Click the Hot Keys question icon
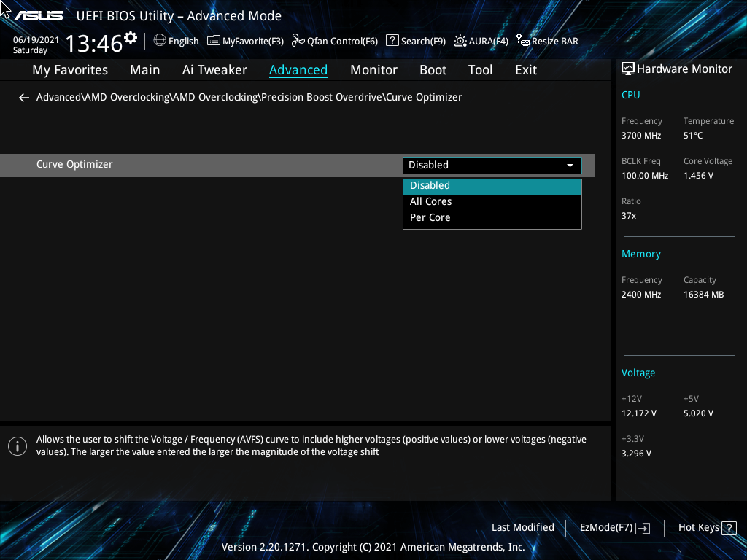747x560 pixels. pyautogui.click(x=729, y=528)
